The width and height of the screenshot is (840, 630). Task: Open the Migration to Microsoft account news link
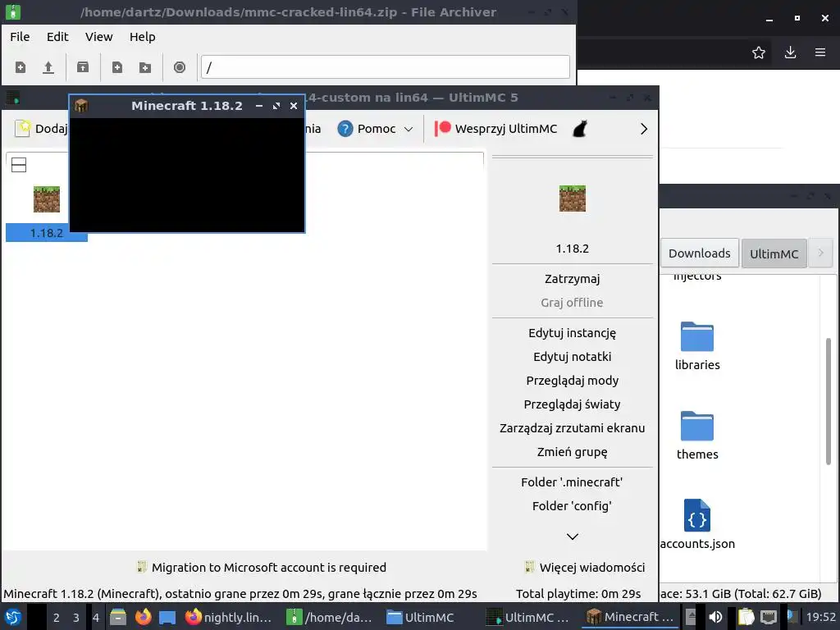(x=262, y=568)
